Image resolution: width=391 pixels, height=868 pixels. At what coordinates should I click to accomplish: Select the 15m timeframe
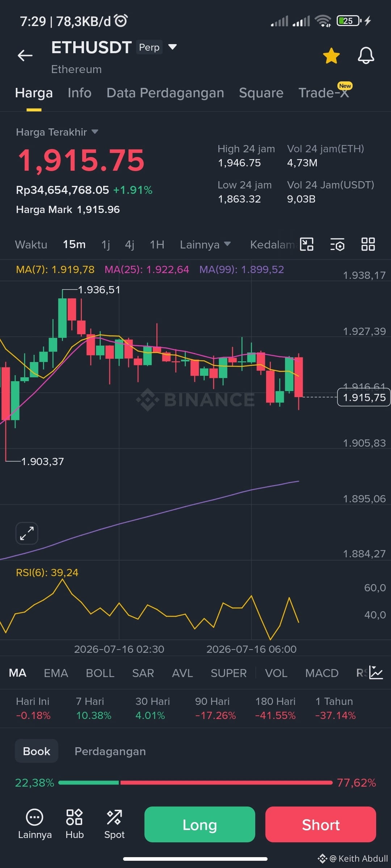point(74,244)
